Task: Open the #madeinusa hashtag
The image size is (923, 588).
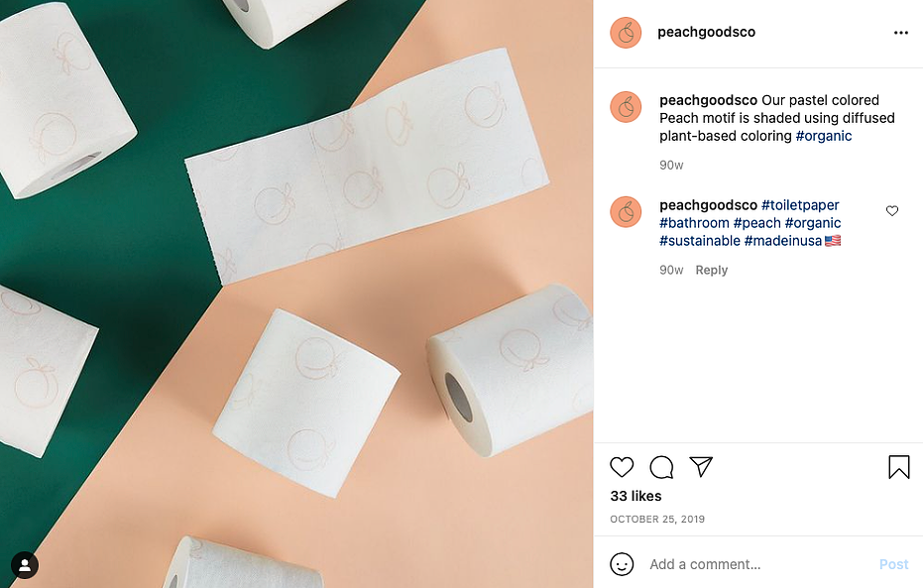Action: (783, 241)
